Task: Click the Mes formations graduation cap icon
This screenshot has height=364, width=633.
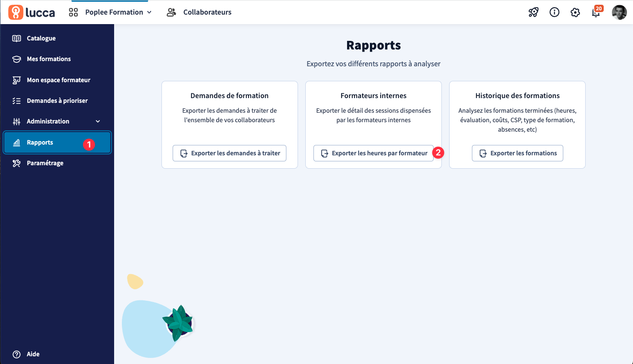Action: click(17, 59)
